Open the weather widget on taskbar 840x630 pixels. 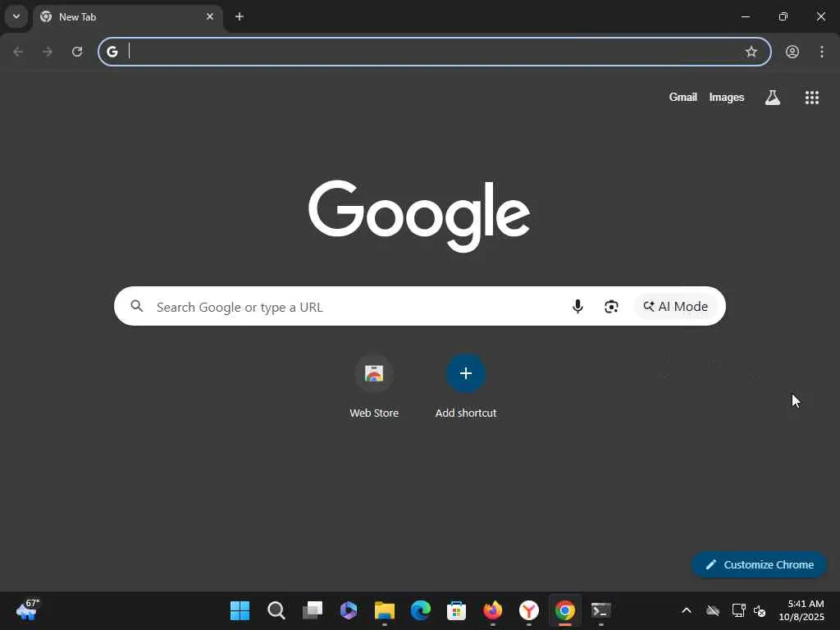(x=27, y=610)
